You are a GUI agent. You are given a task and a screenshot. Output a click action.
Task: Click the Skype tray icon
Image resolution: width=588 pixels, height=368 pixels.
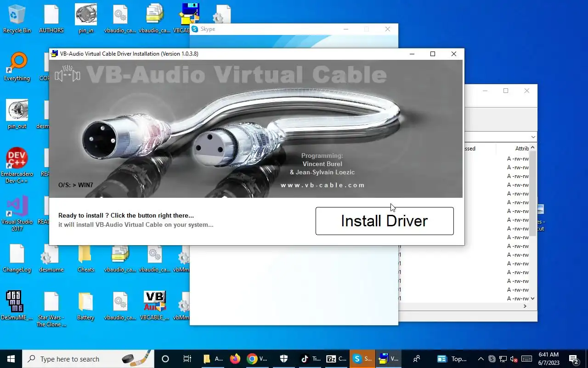tap(492, 359)
